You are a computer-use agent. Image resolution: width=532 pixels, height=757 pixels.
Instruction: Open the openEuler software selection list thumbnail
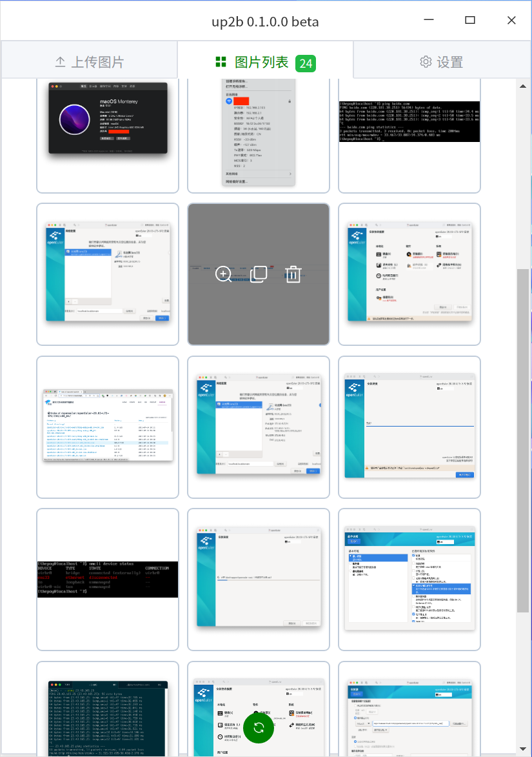point(409,580)
